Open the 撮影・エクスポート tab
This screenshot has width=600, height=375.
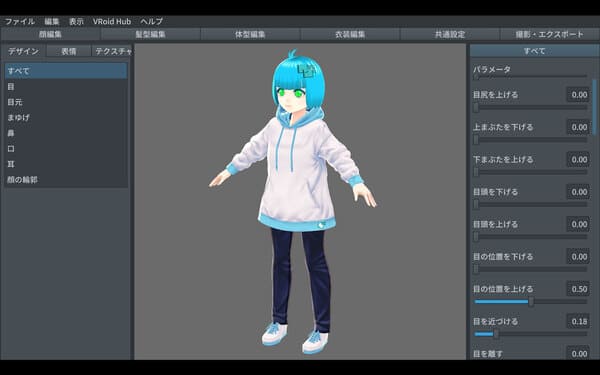point(550,34)
